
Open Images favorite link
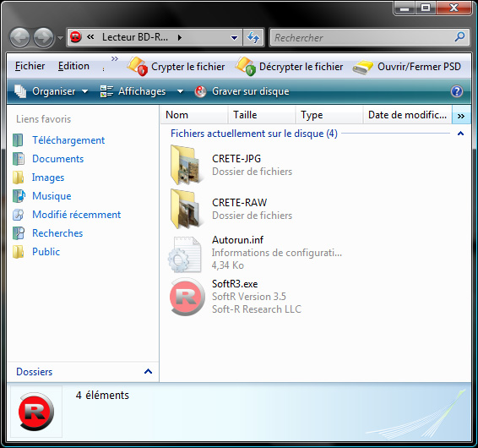(x=48, y=178)
